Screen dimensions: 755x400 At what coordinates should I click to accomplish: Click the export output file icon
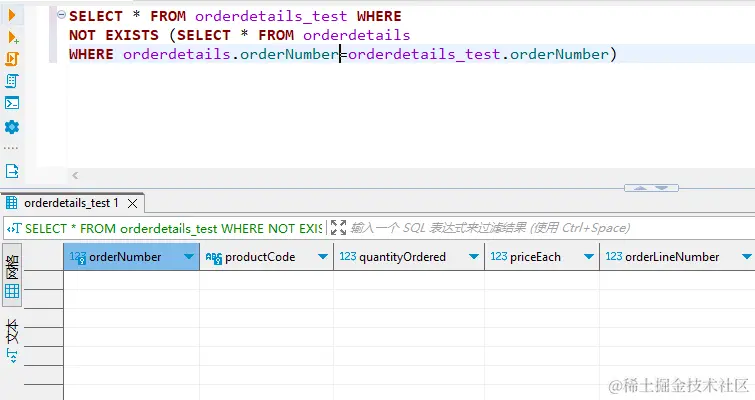[x=12, y=171]
